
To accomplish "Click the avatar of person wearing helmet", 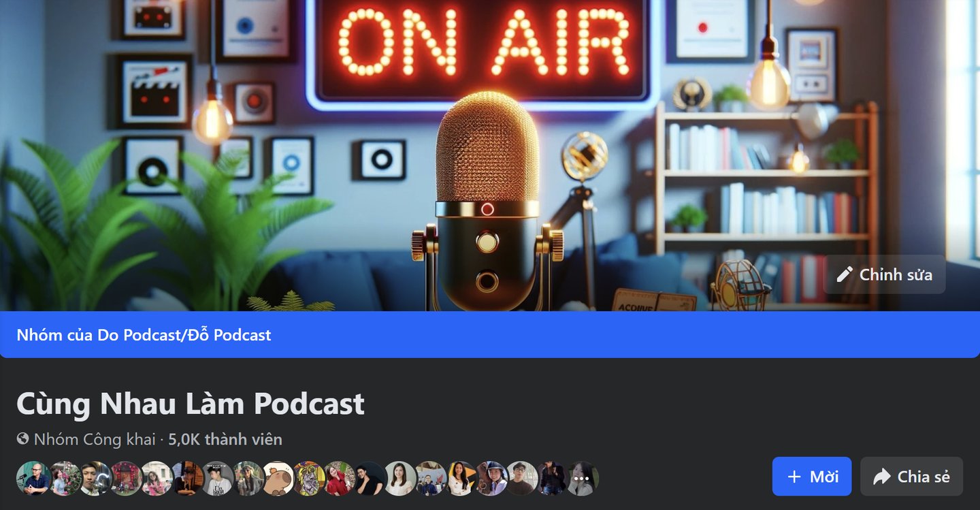I will [491, 478].
